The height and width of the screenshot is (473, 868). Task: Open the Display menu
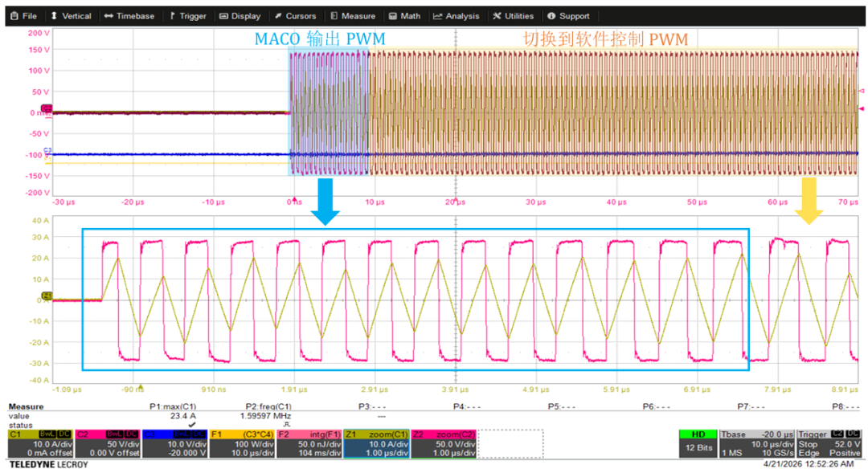tap(240, 16)
